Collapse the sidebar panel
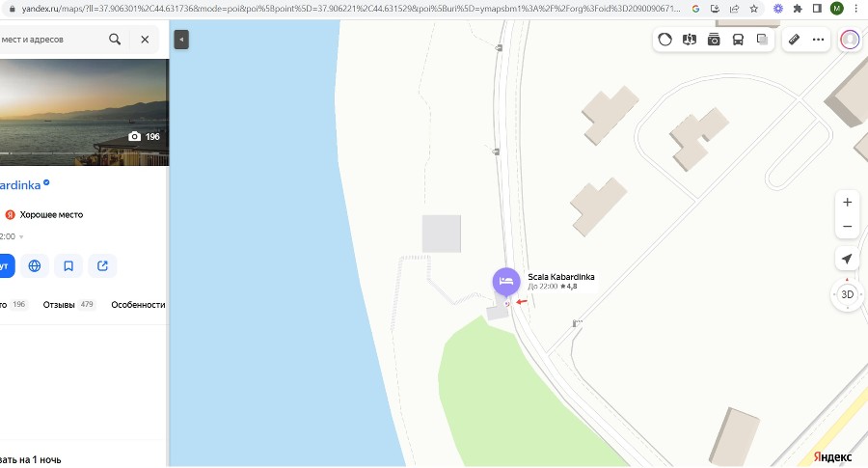This screenshot has height=468, width=868. 181,40
